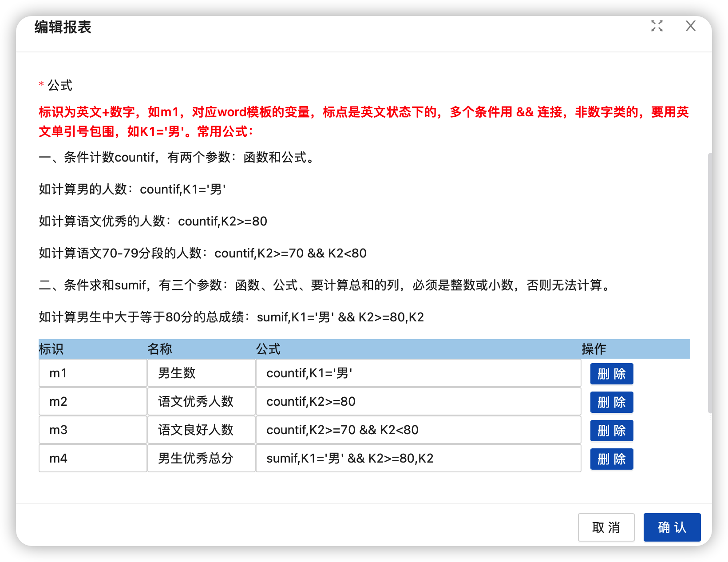The width and height of the screenshot is (728, 562).
Task: Edit formula countif,K2>=80 field
Action: pyautogui.click(x=419, y=401)
